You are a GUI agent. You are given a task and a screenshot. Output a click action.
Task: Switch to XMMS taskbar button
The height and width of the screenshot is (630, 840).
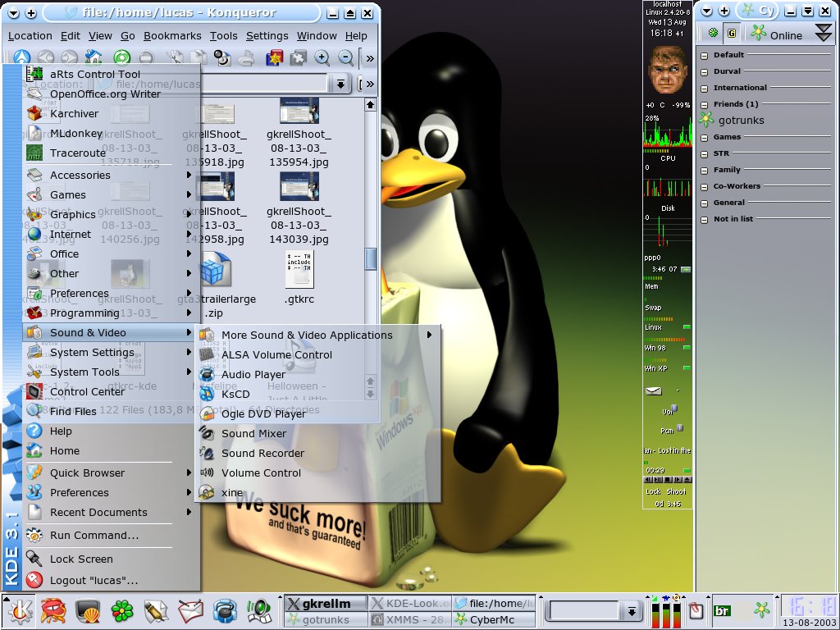click(410, 620)
